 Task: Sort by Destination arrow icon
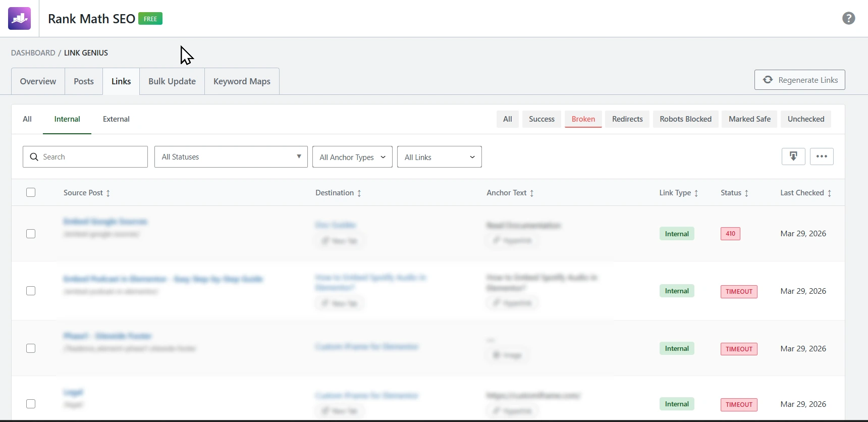coord(359,193)
